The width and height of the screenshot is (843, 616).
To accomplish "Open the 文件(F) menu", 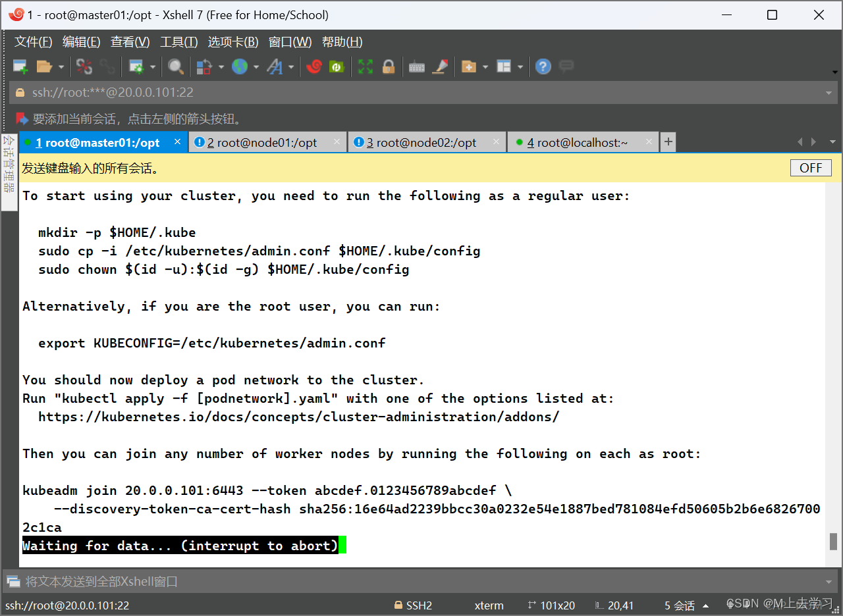I will tap(34, 42).
